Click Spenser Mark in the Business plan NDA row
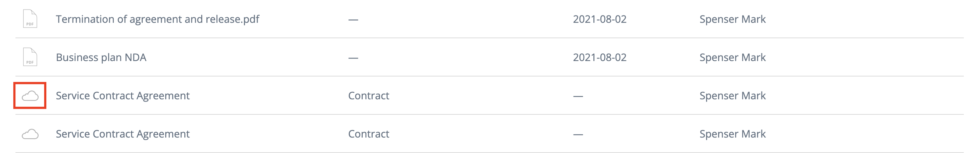The height and width of the screenshot is (153, 980). (732, 57)
